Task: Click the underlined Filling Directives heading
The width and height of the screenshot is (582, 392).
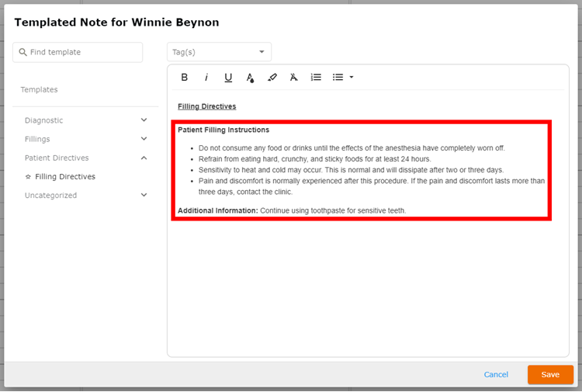Action: 206,106
